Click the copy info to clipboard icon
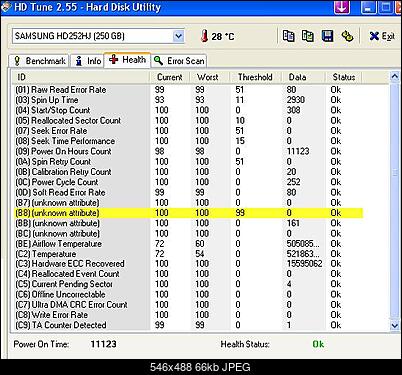This screenshot has width=402, height=375. [289, 36]
